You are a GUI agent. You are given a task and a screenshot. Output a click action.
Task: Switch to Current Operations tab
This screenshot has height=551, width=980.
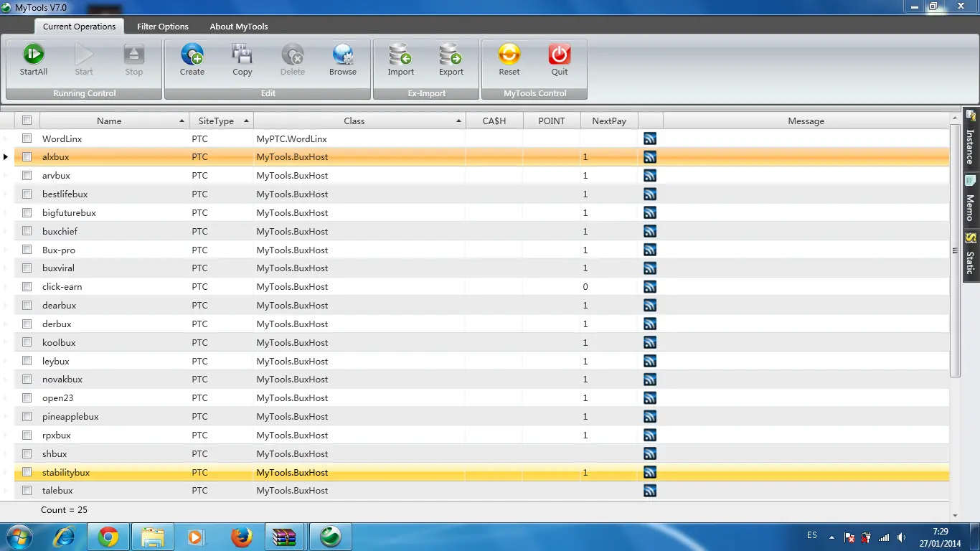[x=79, y=27]
